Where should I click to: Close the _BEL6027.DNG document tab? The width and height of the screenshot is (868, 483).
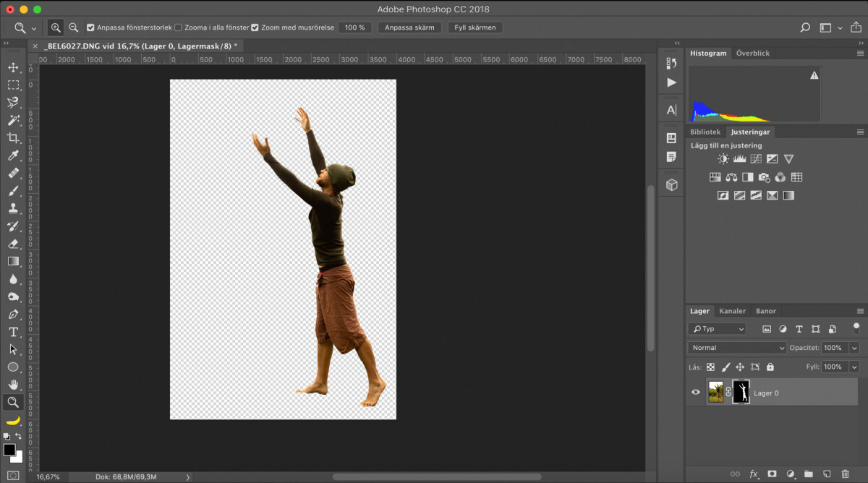(35, 46)
